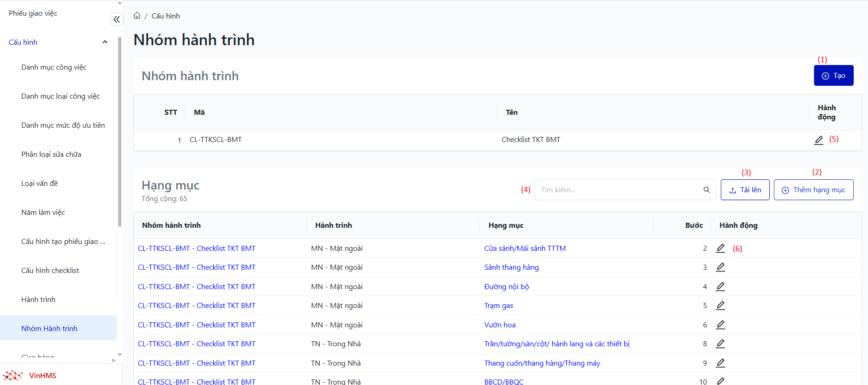868x385 pixels.
Task: Click edit icon for Trạm gas
Action: click(720, 306)
